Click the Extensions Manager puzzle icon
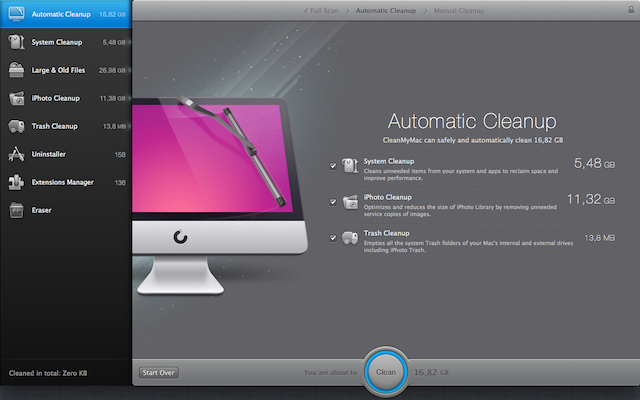 pyautogui.click(x=16, y=182)
